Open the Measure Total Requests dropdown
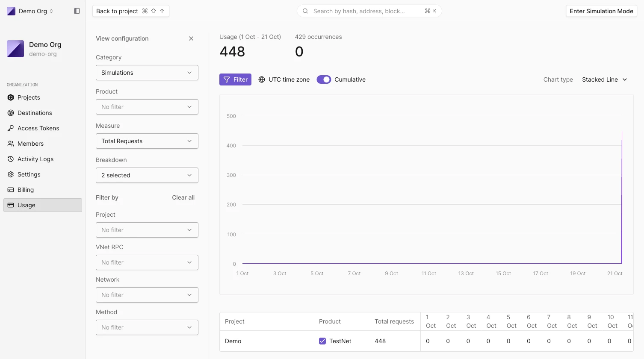The height and width of the screenshot is (359, 644). 147,141
